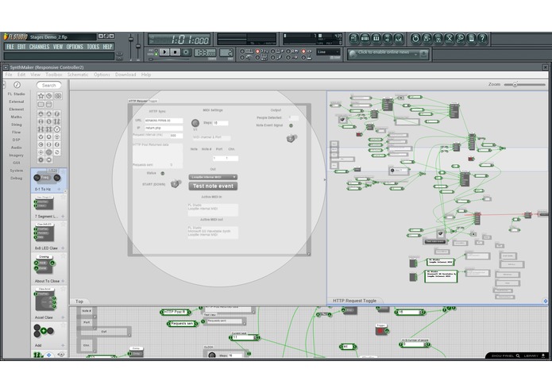
Task: Select the recent clock filter in toolbox
Action: [49, 96]
